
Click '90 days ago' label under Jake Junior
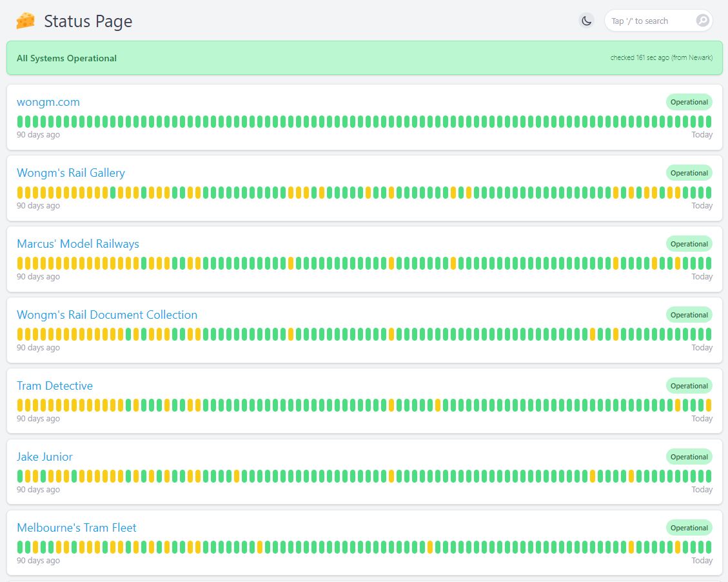tap(38, 490)
